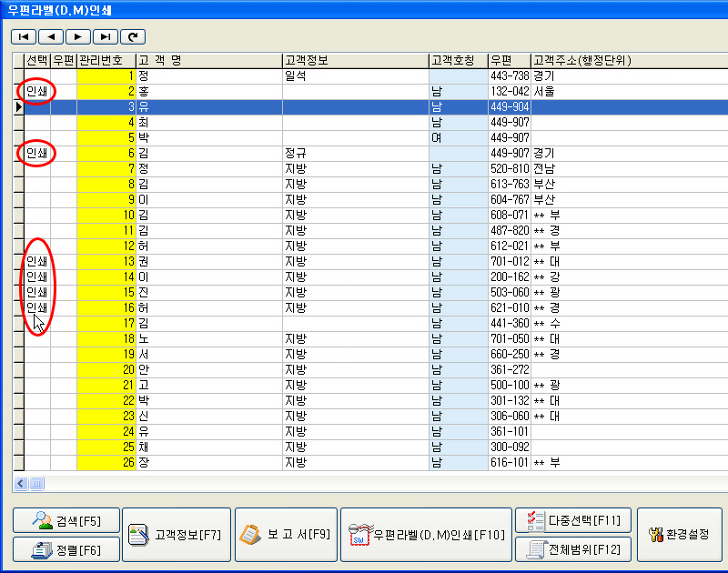
Task: Open 환경설정 settings button
Action: [680, 535]
